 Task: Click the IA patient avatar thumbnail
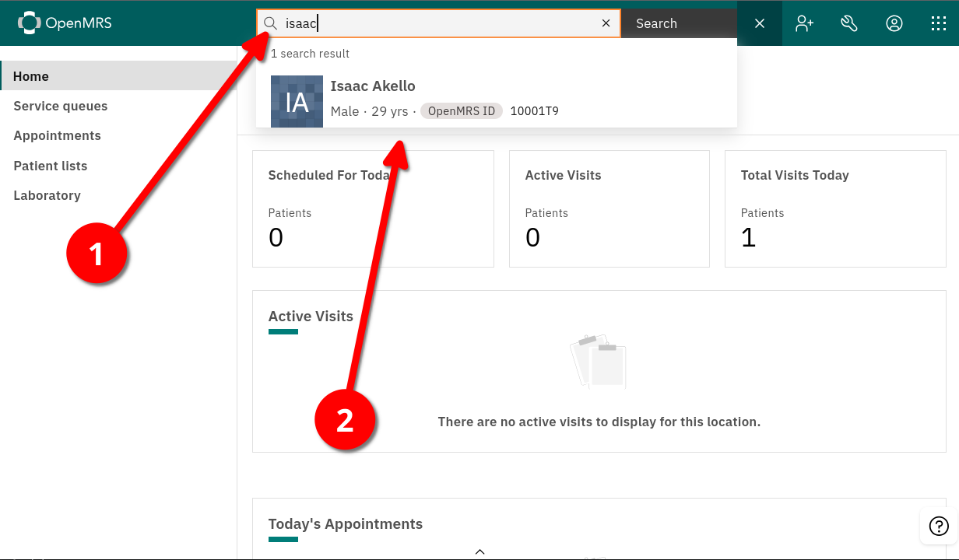tap(297, 101)
